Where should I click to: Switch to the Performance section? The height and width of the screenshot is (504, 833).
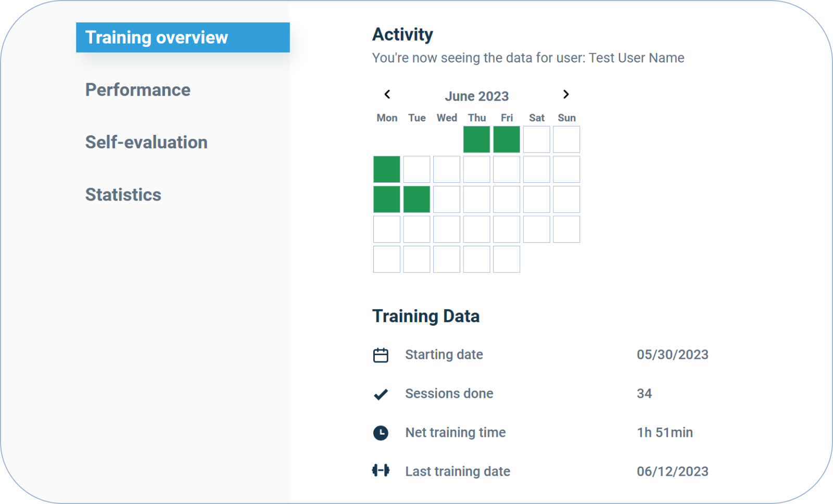[x=138, y=90]
